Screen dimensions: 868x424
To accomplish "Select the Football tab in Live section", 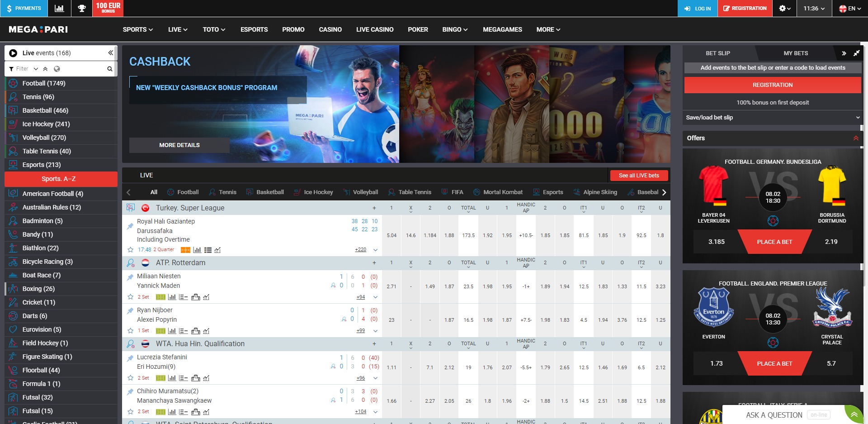I will pos(183,192).
